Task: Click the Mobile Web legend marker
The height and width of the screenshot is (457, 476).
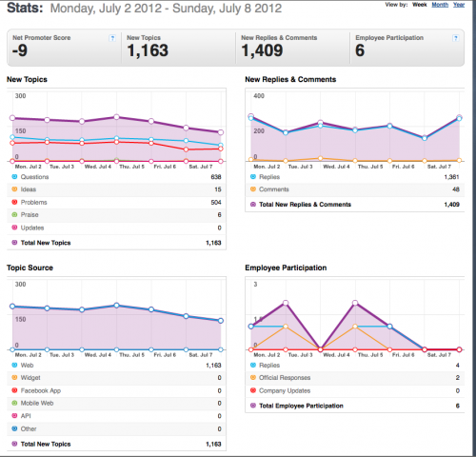Action: pos(14,403)
